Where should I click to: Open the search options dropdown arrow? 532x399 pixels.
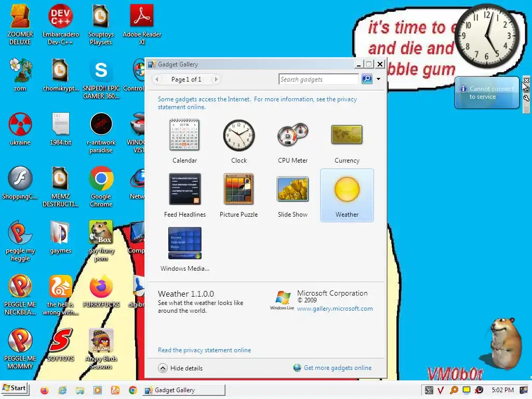pyautogui.click(x=378, y=79)
